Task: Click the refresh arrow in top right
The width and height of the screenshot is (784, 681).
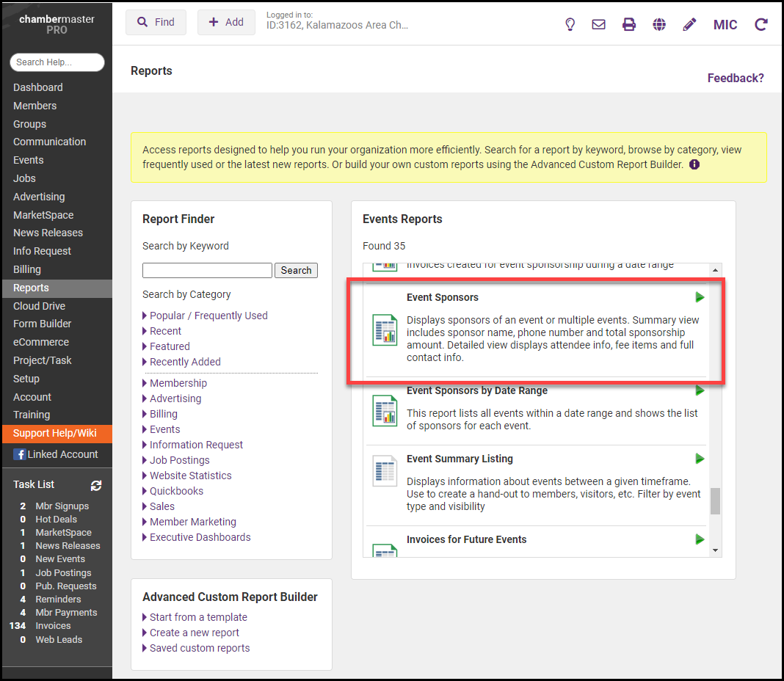Action: coord(761,24)
